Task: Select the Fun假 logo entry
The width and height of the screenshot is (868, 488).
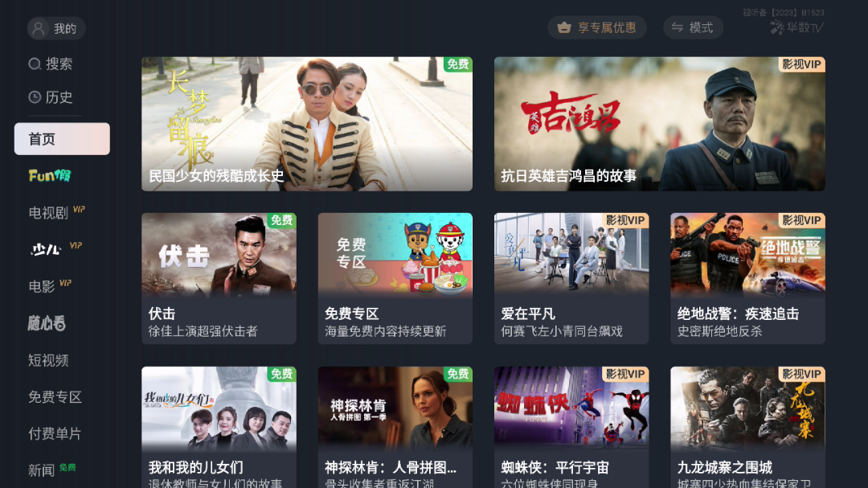Action: pos(50,175)
